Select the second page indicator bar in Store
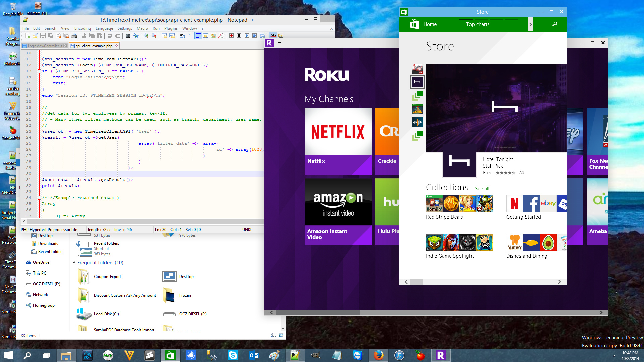 pos(481,20)
